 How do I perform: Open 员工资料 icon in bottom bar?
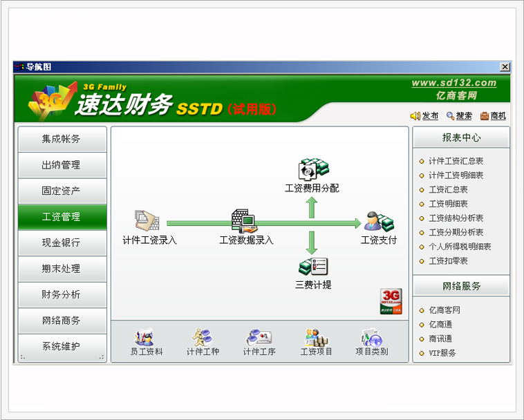(145, 337)
